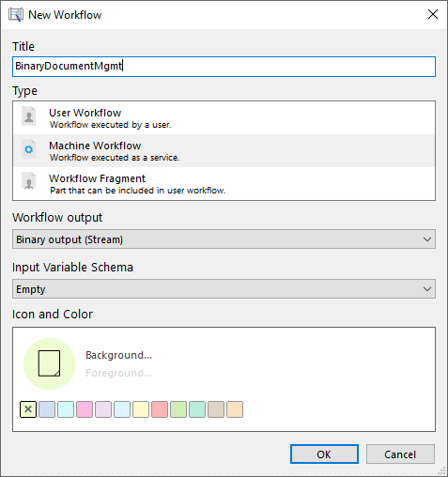Choose the light green color swatch
The height and width of the screenshot is (477, 448).
(x=178, y=409)
